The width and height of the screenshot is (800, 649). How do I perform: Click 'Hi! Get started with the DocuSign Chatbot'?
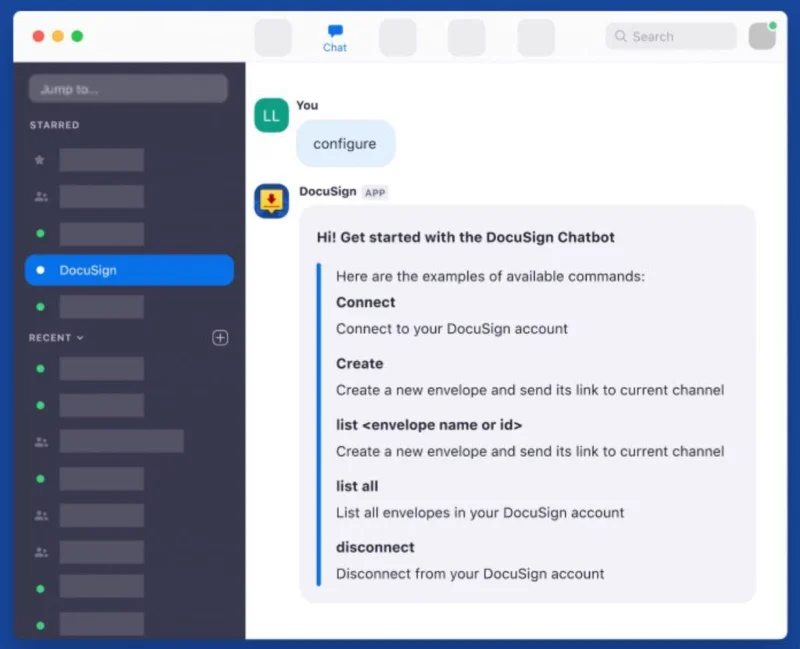click(x=465, y=237)
